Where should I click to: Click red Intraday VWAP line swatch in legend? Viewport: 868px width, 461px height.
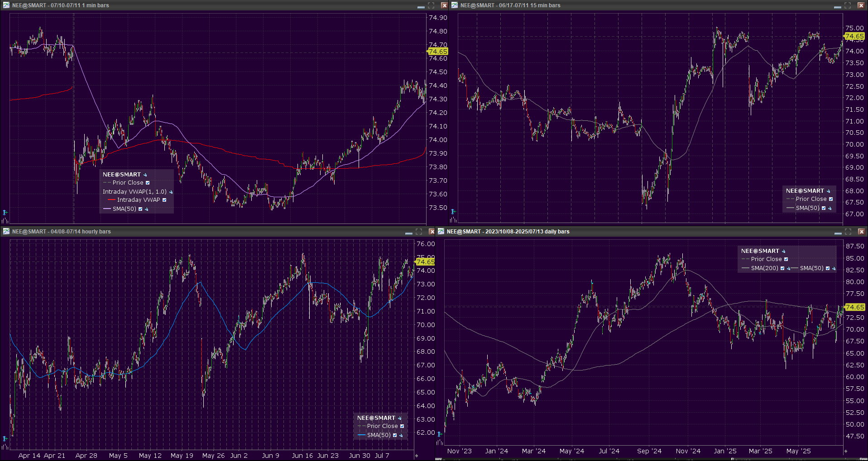pos(111,200)
